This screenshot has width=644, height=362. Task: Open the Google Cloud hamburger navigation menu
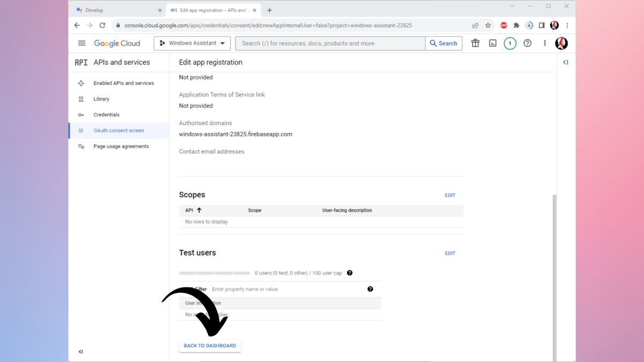pos(82,43)
